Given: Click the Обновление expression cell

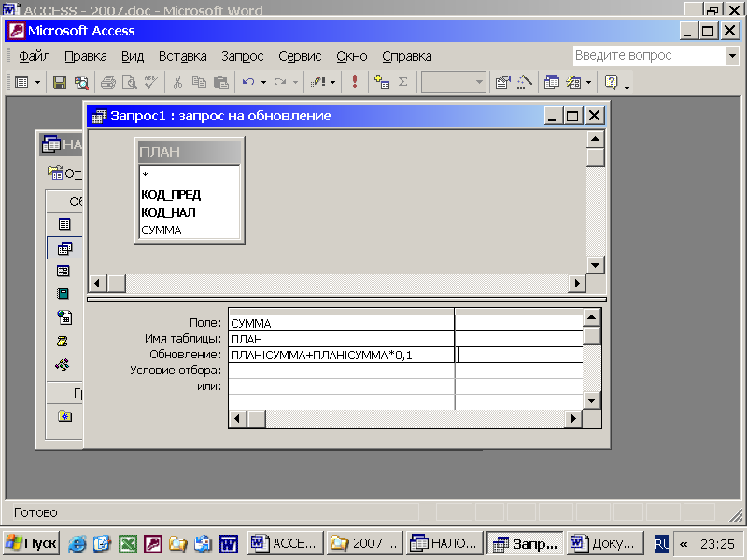Looking at the screenshot, I should point(341,355).
